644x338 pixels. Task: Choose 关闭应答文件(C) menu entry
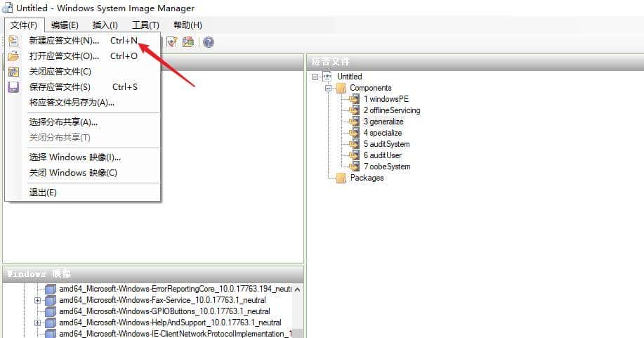coord(83,72)
